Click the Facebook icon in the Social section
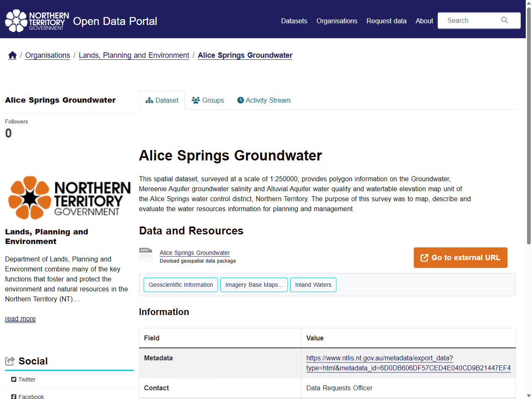Viewport: 532px width, 399px height. pos(14,397)
